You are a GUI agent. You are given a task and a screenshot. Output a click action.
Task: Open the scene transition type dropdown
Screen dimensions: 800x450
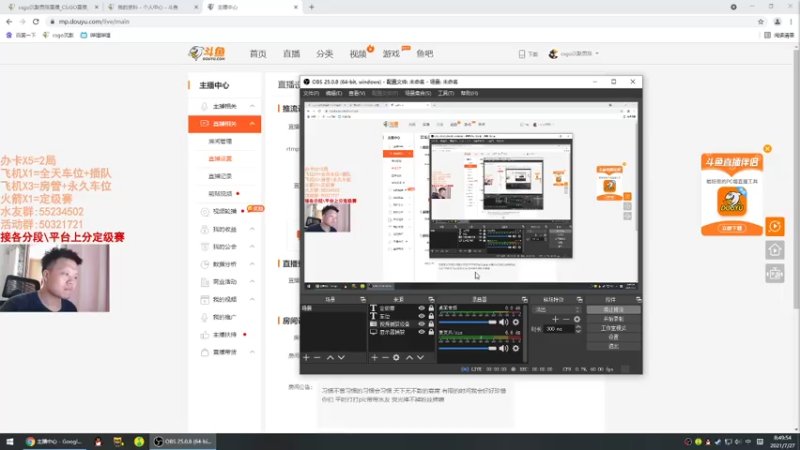point(556,310)
